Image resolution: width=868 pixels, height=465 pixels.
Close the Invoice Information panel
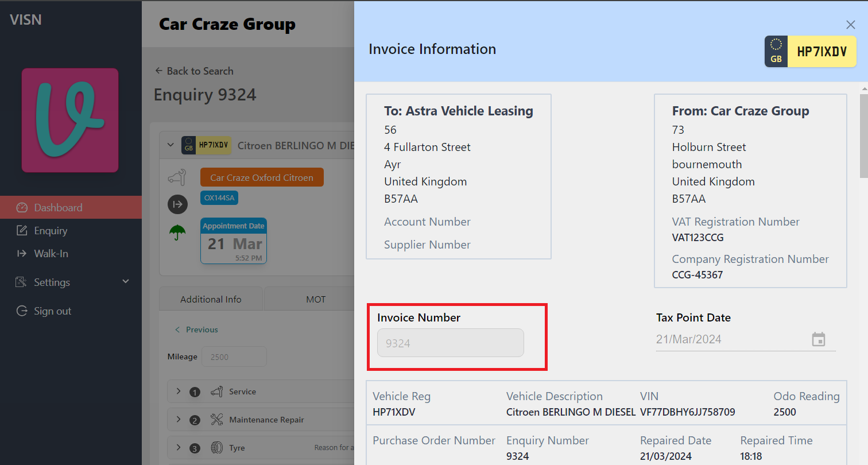[x=851, y=25]
